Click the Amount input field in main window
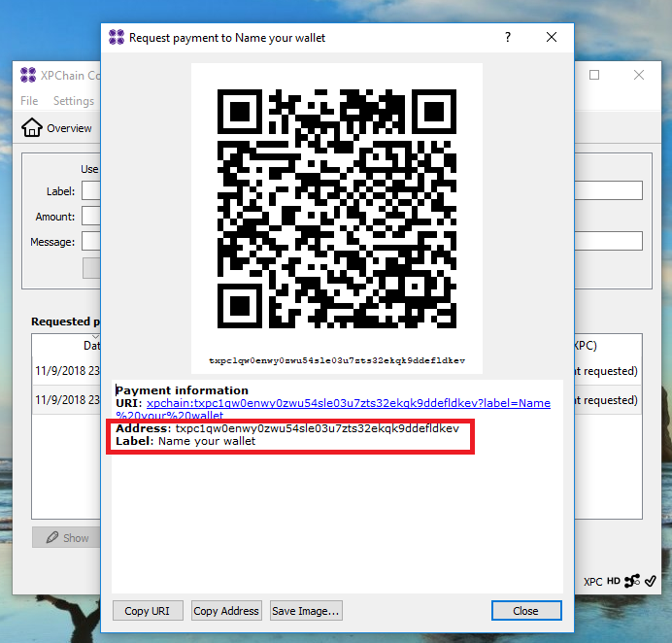Image resolution: width=672 pixels, height=643 pixels. 91,216
